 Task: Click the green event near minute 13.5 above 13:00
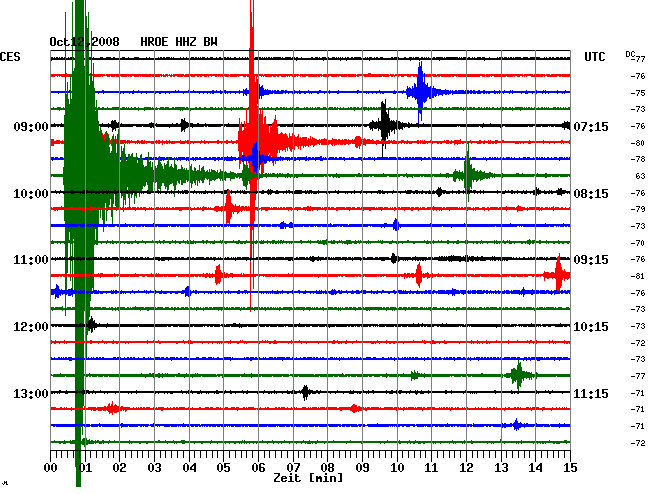tap(519, 375)
